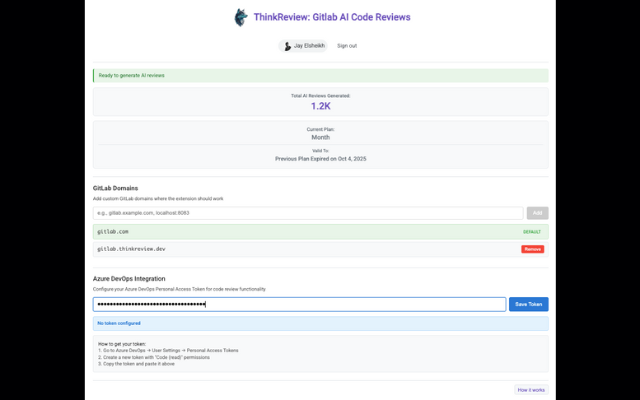The image size is (640, 400).
Task: Click the Total AI Reviews Generated label
Action: click(x=320, y=96)
